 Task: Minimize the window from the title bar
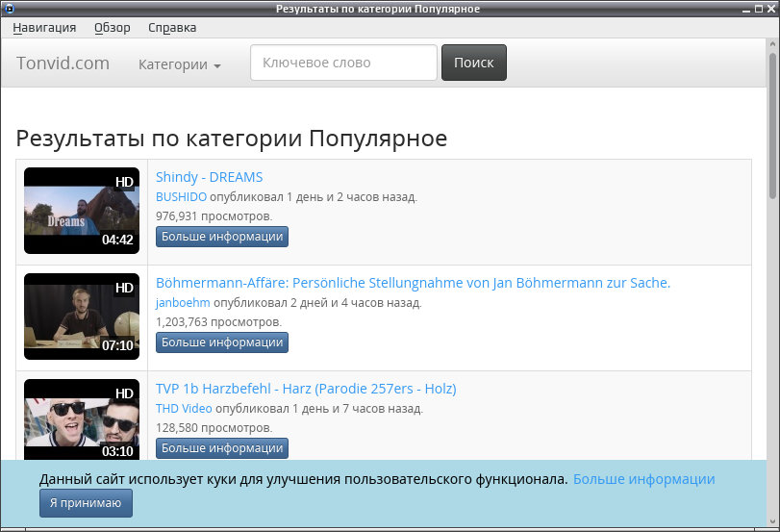tap(746, 9)
